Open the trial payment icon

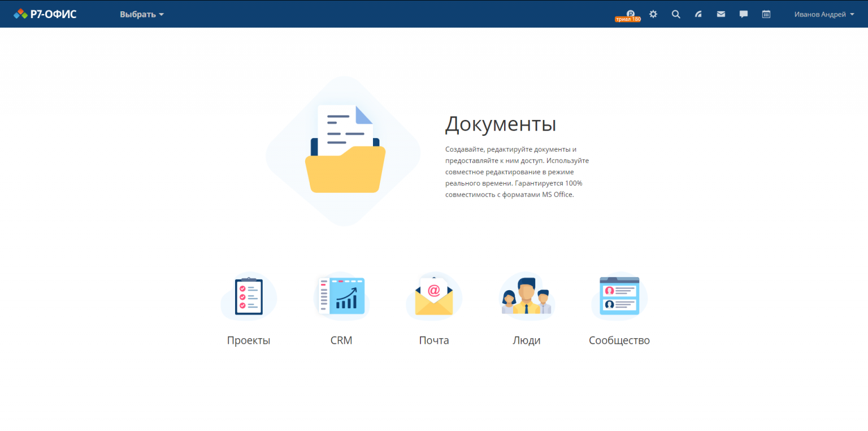click(630, 14)
